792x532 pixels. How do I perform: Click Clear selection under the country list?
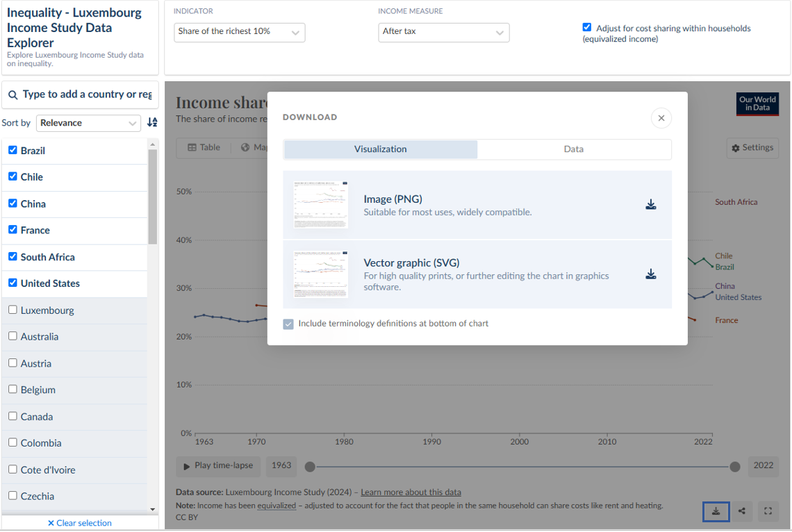pyautogui.click(x=80, y=523)
